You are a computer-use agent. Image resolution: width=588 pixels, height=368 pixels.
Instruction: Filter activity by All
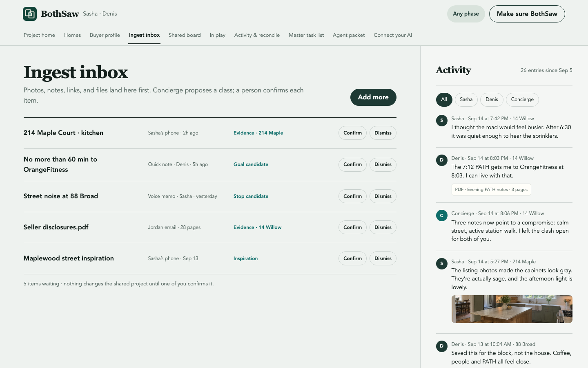pyautogui.click(x=444, y=99)
